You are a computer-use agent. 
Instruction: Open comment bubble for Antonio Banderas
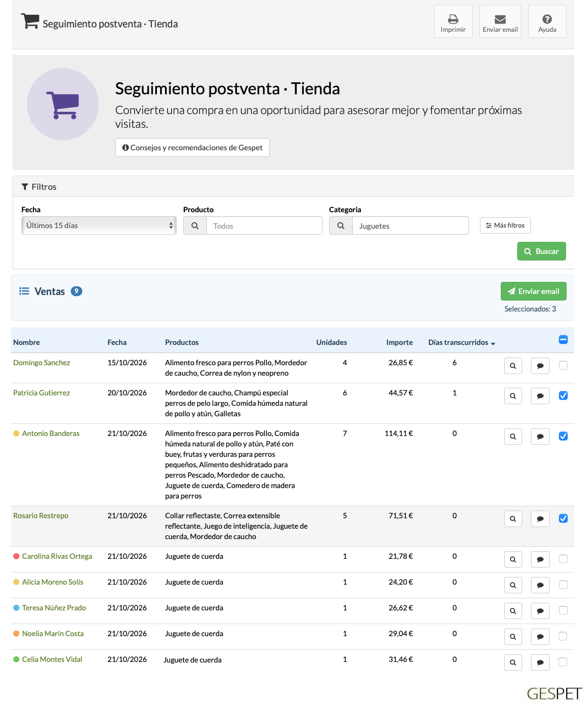(540, 437)
